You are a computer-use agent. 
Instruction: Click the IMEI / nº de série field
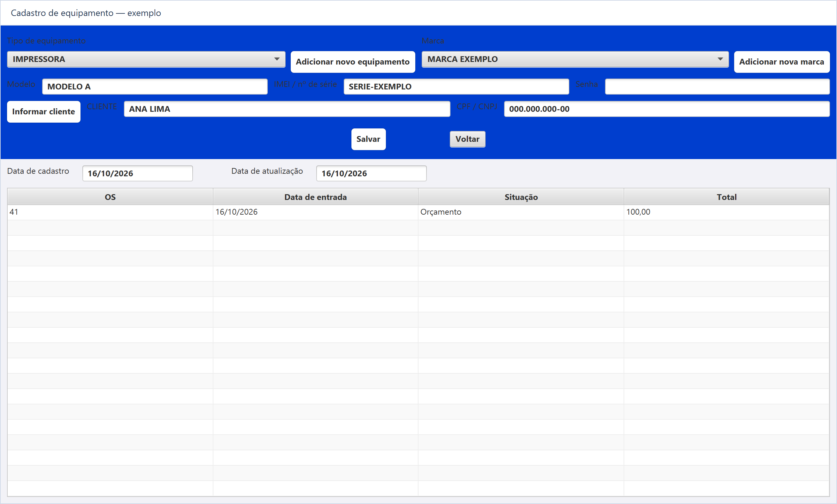[x=456, y=87]
